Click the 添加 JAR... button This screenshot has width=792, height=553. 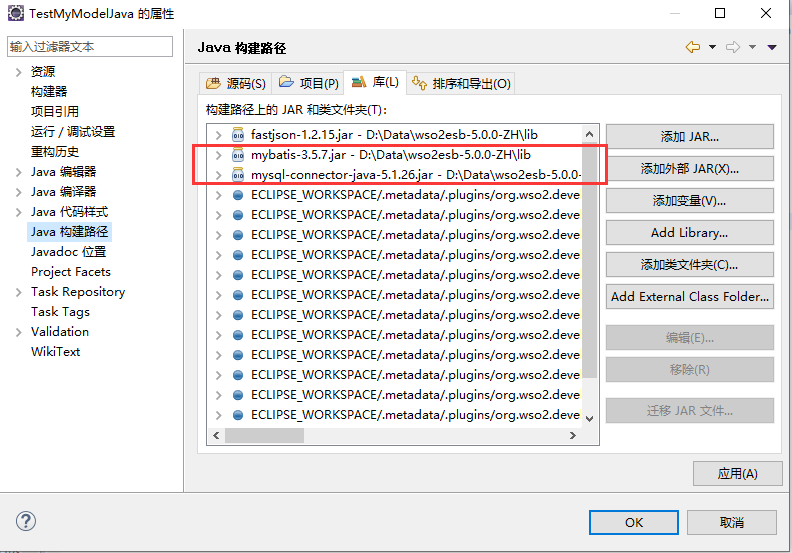(689, 136)
